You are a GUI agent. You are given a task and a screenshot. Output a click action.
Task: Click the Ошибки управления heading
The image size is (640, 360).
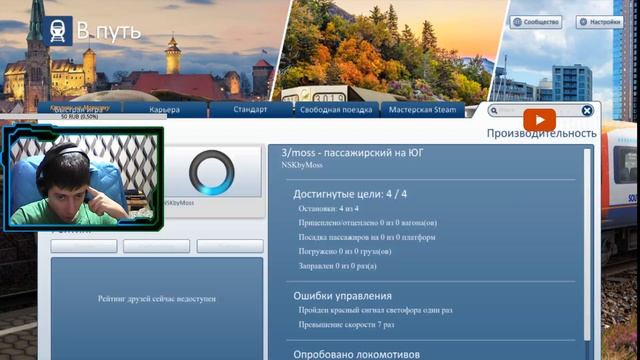click(342, 296)
